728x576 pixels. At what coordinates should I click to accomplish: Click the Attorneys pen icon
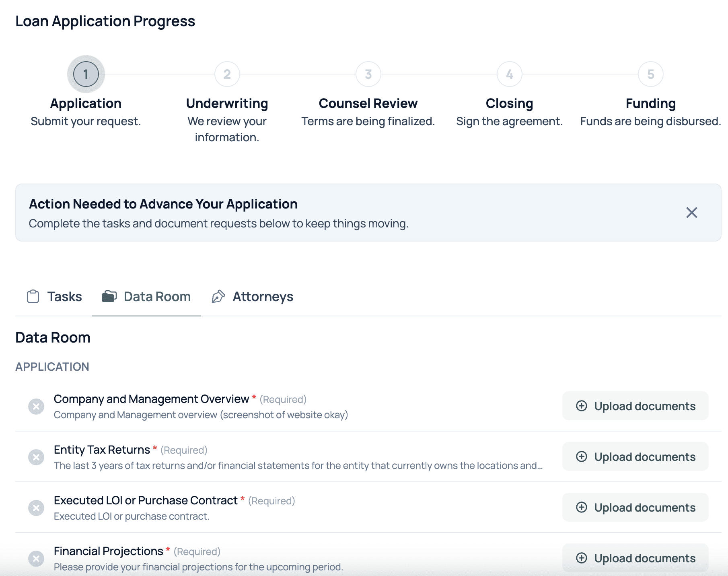click(218, 296)
